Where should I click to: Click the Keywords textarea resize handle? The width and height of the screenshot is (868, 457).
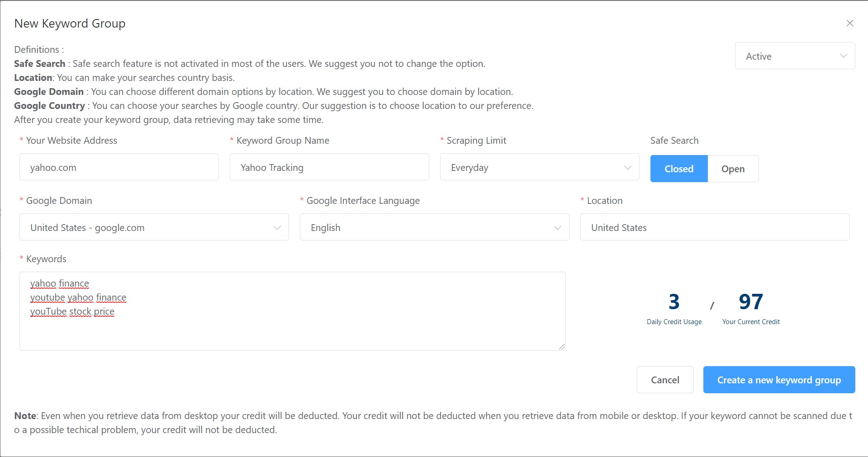(x=562, y=347)
